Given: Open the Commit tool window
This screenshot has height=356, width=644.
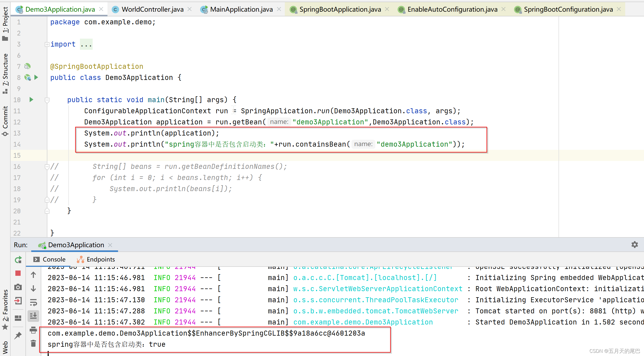Looking at the screenshot, I should [x=5, y=121].
